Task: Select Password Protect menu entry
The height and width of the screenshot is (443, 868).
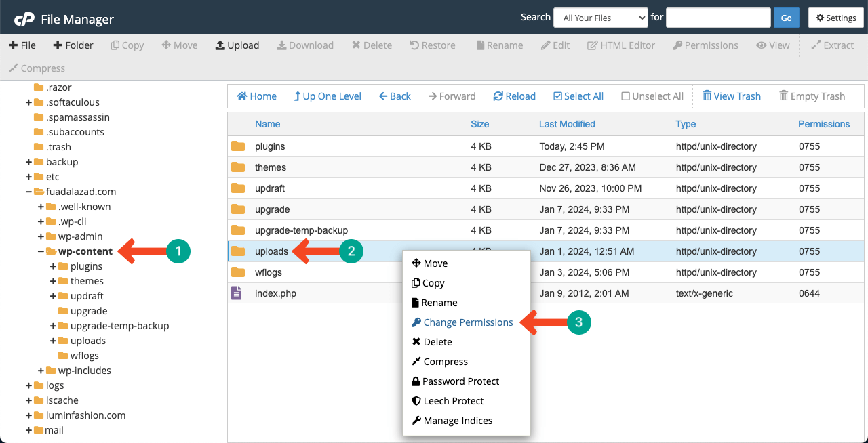Action: click(x=455, y=381)
